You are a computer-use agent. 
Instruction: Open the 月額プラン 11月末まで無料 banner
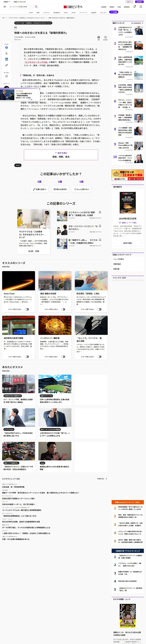click(128, 175)
